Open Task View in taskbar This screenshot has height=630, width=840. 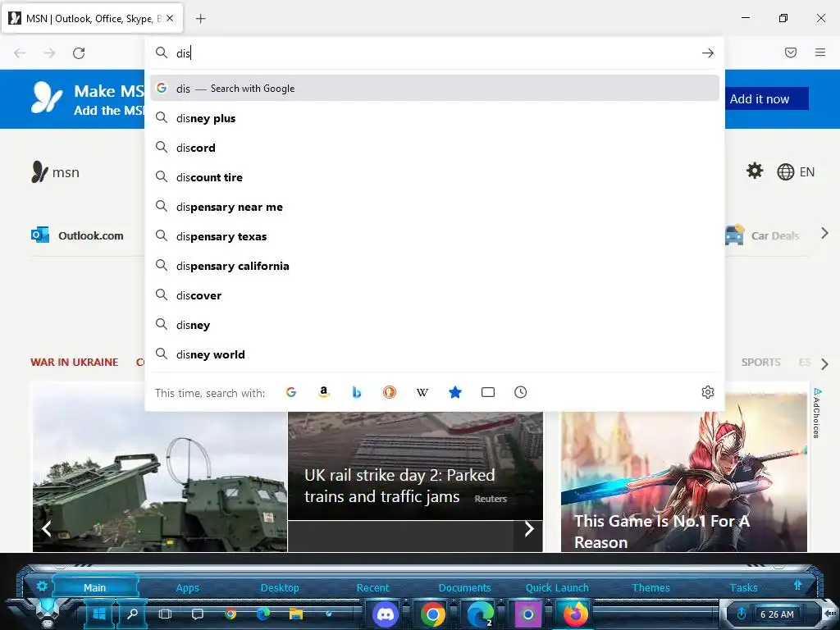(x=165, y=614)
